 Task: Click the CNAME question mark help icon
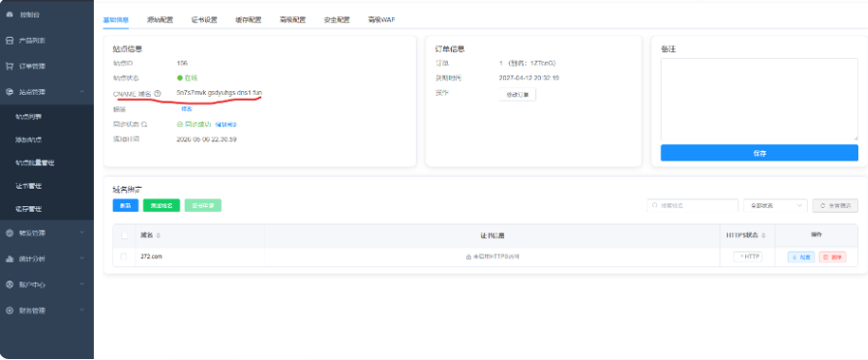(x=158, y=94)
